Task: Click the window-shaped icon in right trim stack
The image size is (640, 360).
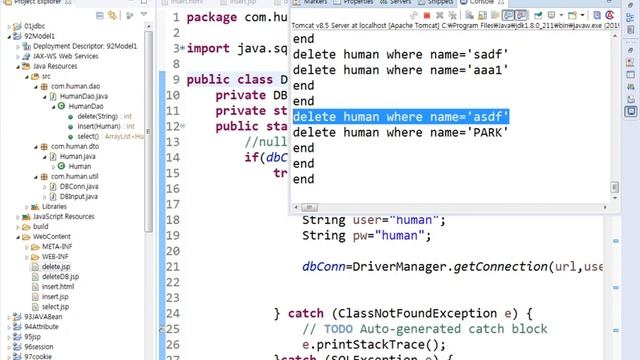Action: 631,75
